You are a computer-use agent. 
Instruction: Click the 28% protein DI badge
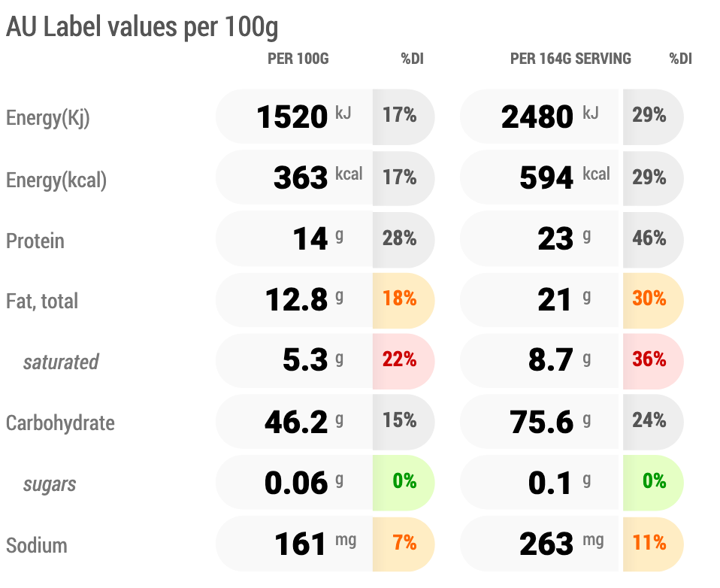(400, 239)
